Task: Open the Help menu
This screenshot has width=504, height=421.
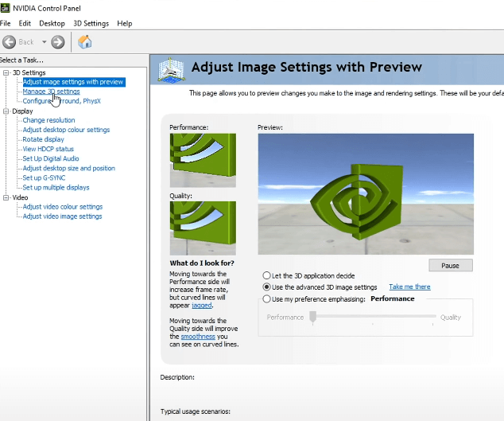Action: (x=124, y=24)
